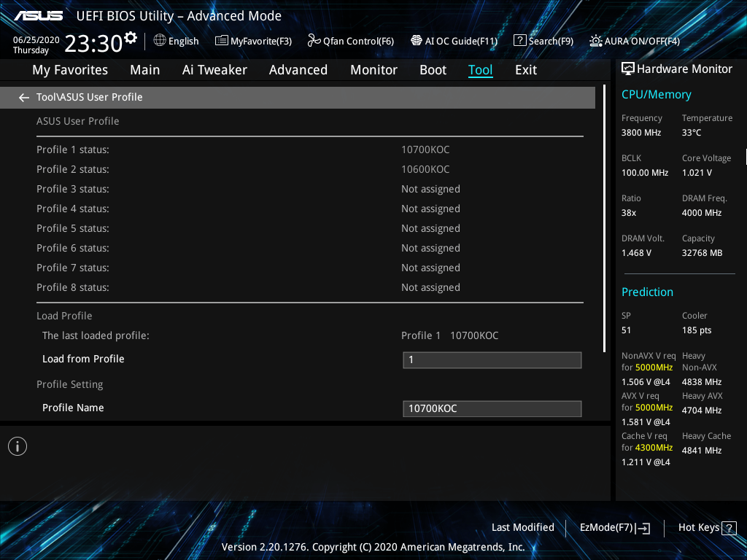Viewport: 747px width, 560px height.
Task: Click the last loaded profile label
Action: 96,335
